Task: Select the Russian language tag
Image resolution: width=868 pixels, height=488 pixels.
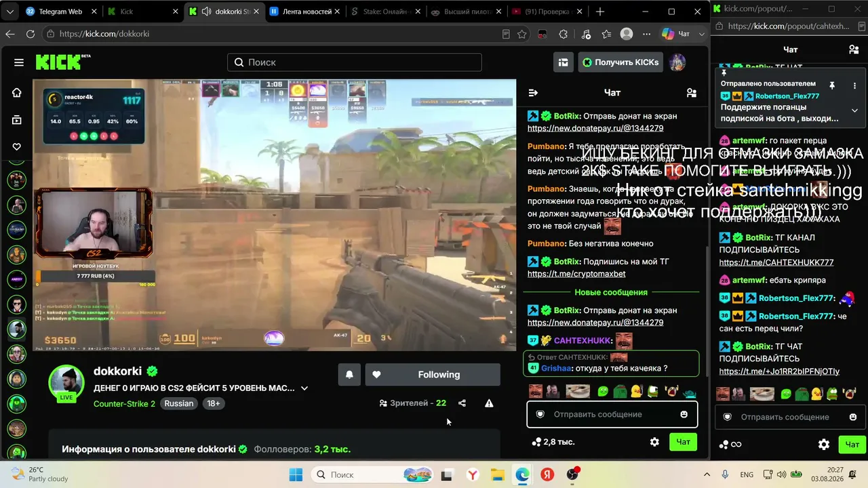Action: [179, 403]
